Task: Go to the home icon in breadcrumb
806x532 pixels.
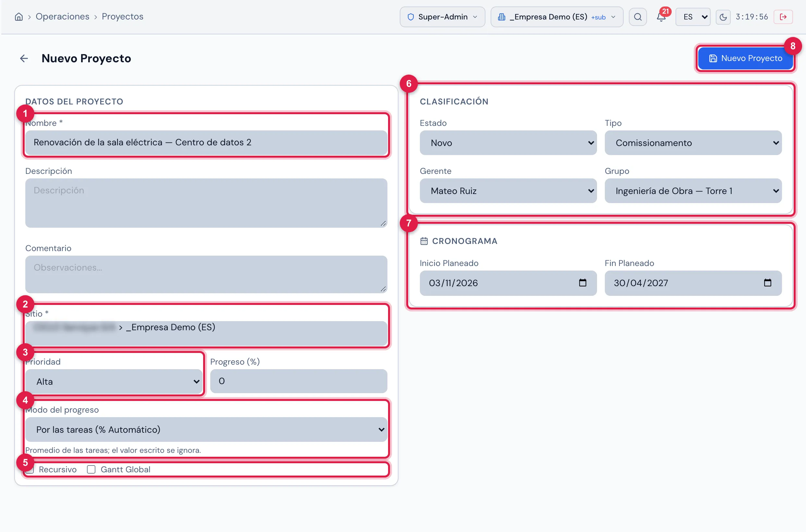Action: coord(19,17)
